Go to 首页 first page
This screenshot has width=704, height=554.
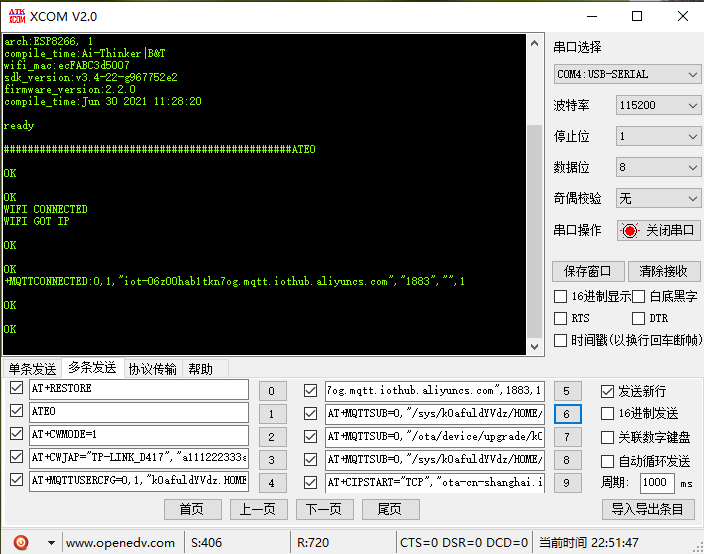point(193,510)
